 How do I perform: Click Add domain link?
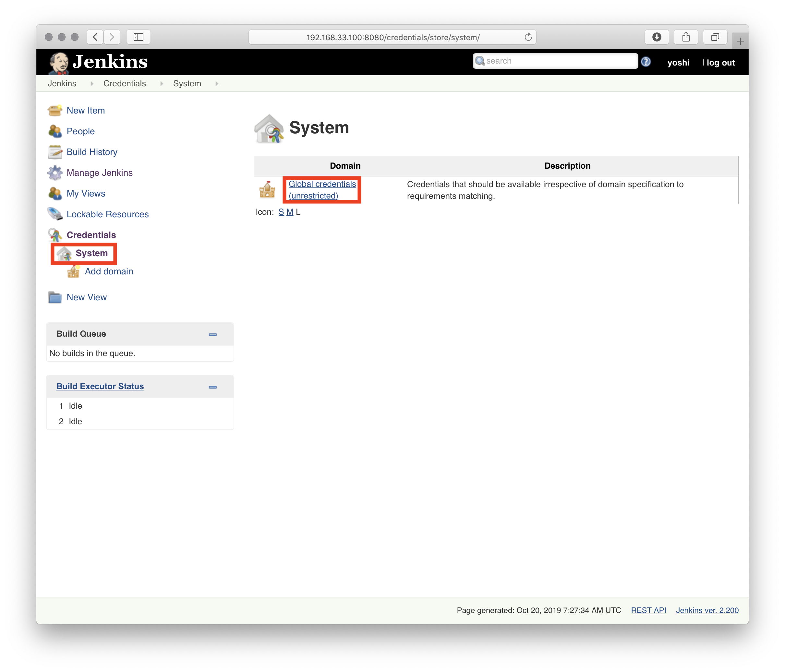pyautogui.click(x=109, y=271)
